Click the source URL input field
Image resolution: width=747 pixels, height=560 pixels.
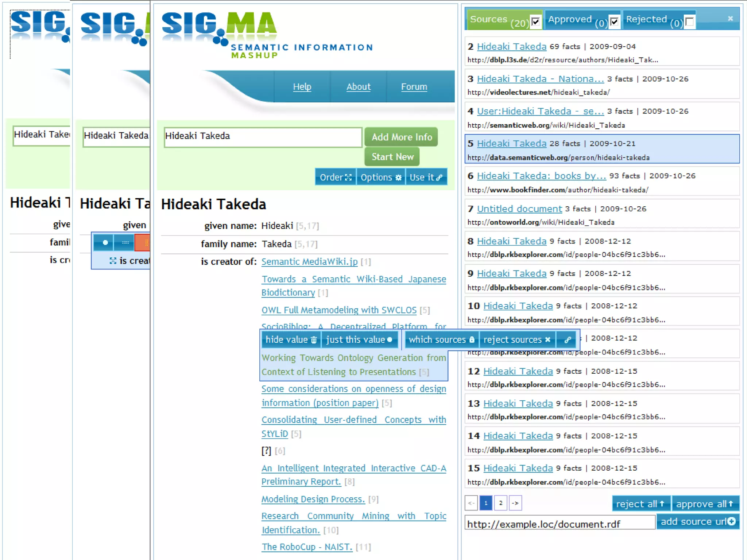pyautogui.click(x=560, y=524)
